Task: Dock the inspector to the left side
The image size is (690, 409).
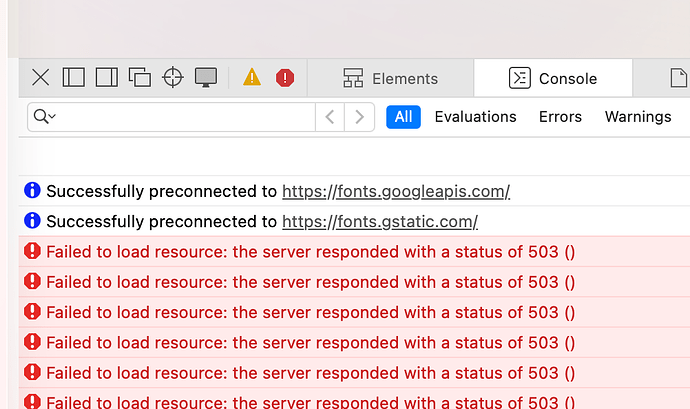Action: (73, 77)
